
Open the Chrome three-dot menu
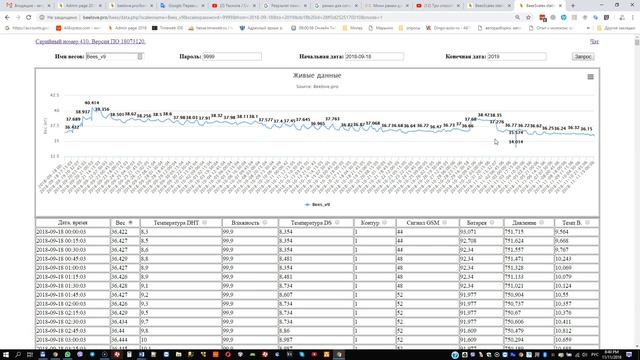(x=633, y=18)
